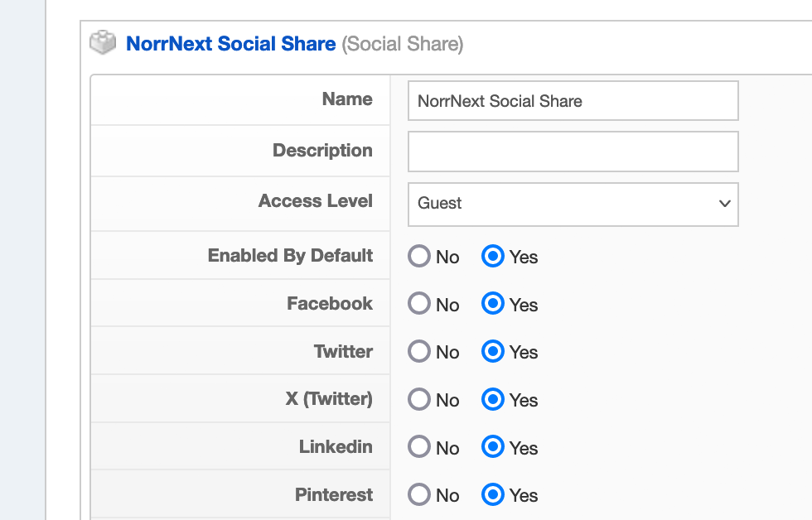Select Yes for X (Twitter)
This screenshot has height=520, width=812.
pyautogui.click(x=495, y=399)
